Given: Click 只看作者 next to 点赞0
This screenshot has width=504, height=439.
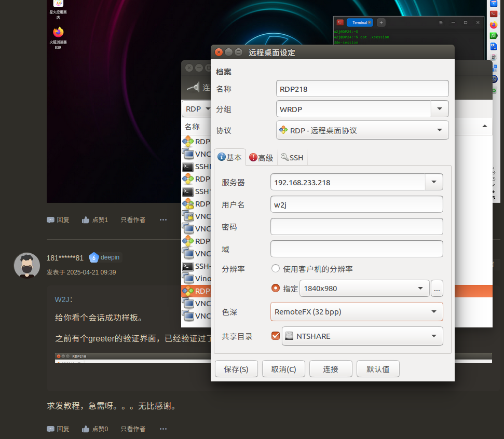Looking at the screenshot, I should coord(133,429).
